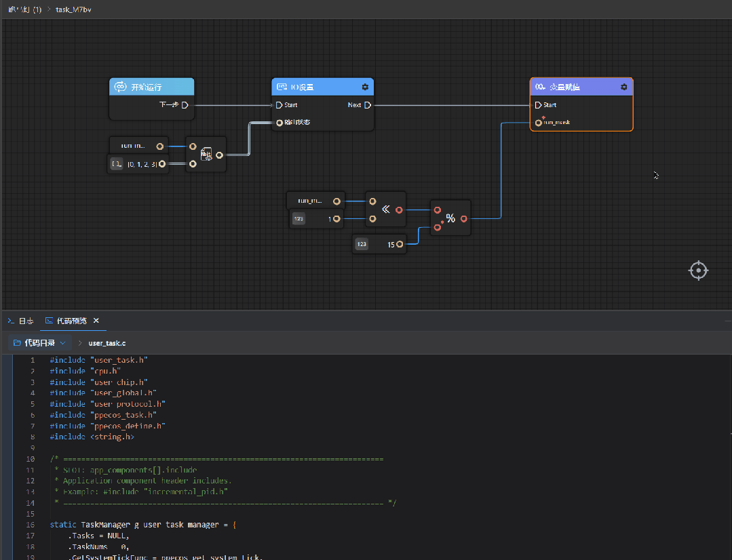
Task: Open settings gear on IO设置 node
Action: pos(365,87)
